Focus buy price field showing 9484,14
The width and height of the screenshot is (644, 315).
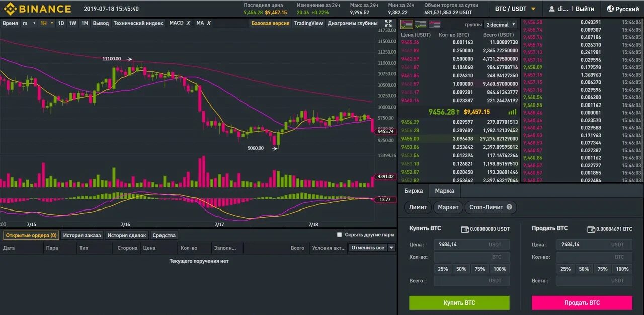[472, 245]
